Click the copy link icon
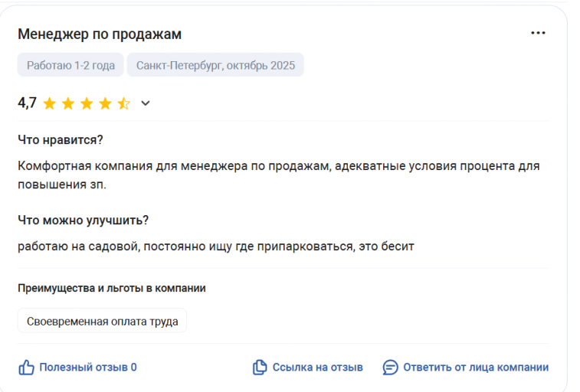 coord(260,367)
